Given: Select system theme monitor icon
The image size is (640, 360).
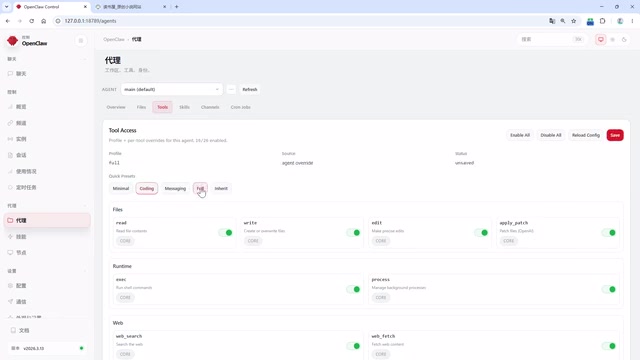Looking at the screenshot, I should [600, 40].
